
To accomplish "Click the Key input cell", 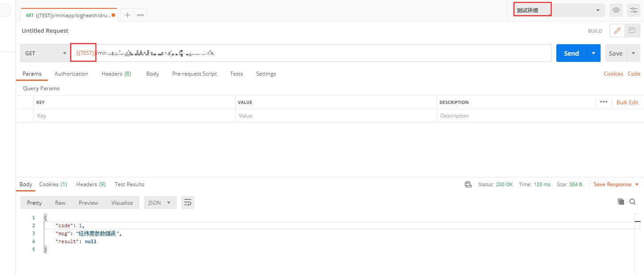I will (135, 116).
